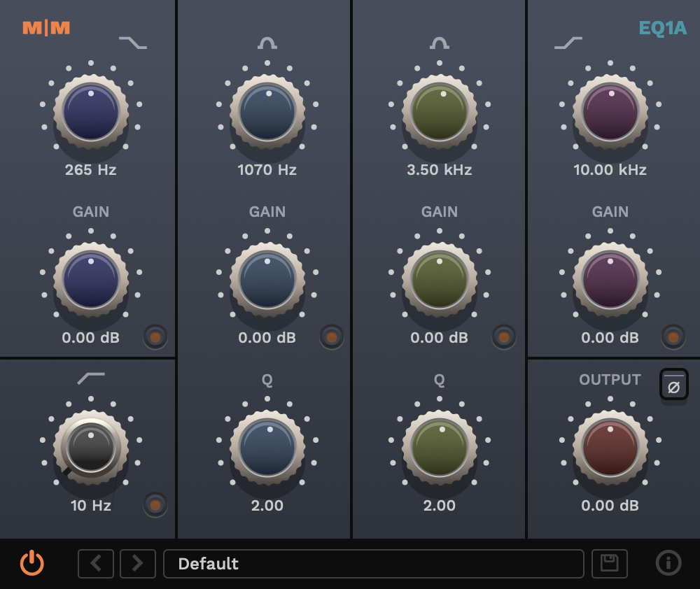Click the high shelf filter shape icon
This screenshot has height=589, width=700.
[x=568, y=43]
